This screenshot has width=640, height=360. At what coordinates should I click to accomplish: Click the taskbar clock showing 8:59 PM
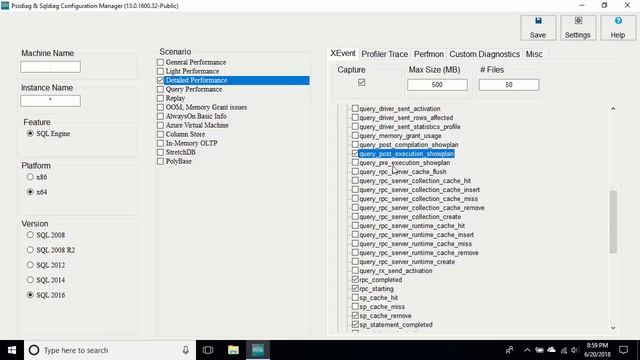pos(597,350)
